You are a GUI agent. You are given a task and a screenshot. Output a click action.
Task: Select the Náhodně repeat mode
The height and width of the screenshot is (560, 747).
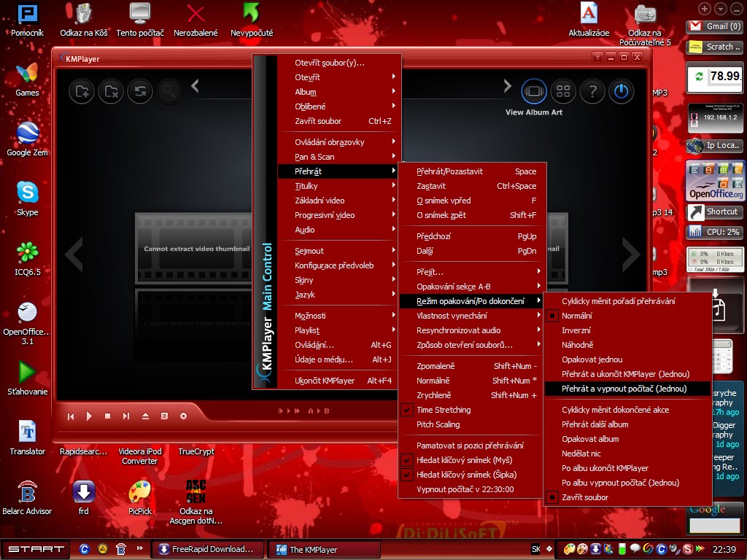click(577, 345)
